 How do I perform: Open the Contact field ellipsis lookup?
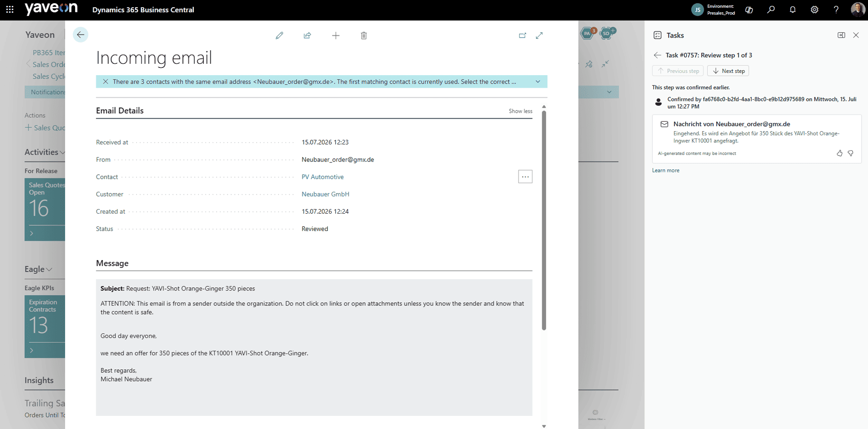point(525,176)
